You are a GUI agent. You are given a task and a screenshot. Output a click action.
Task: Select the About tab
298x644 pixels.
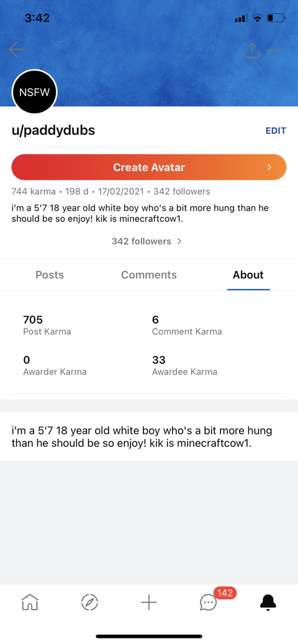point(248,275)
